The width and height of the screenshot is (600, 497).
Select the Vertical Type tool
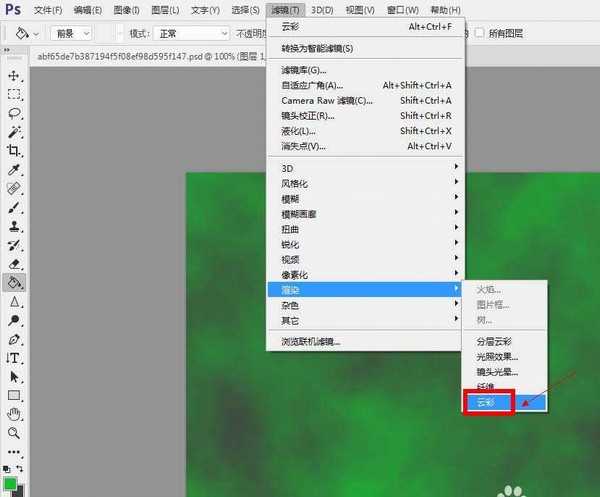click(x=14, y=358)
